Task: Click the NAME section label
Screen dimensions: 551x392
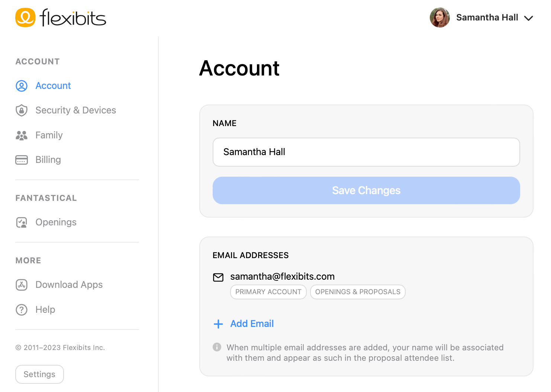Action: point(225,123)
